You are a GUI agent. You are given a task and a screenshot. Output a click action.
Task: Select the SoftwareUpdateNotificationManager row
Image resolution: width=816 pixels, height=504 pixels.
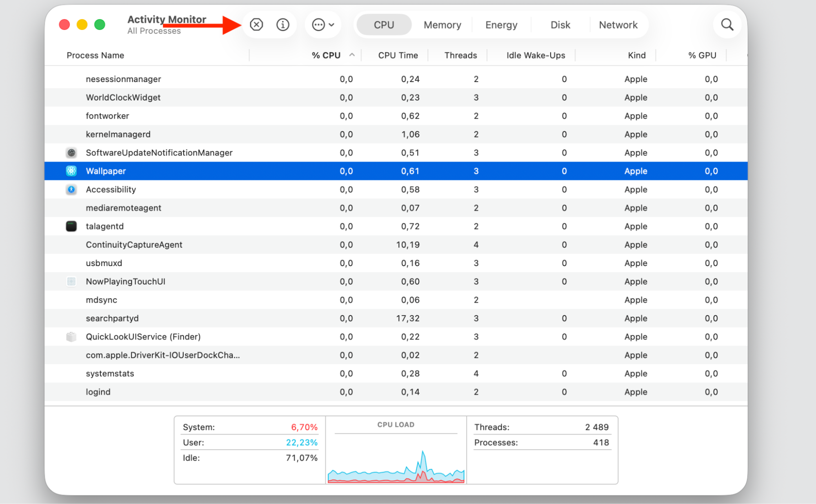tap(396, 153)
